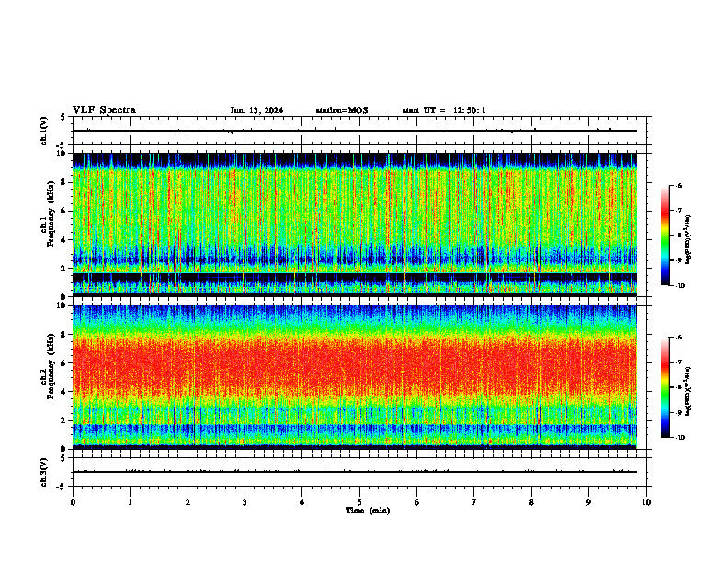Click the ch.1 "Frequency (kHz)" axis label
Screen dimensions: 728x563
pos(51,214)
